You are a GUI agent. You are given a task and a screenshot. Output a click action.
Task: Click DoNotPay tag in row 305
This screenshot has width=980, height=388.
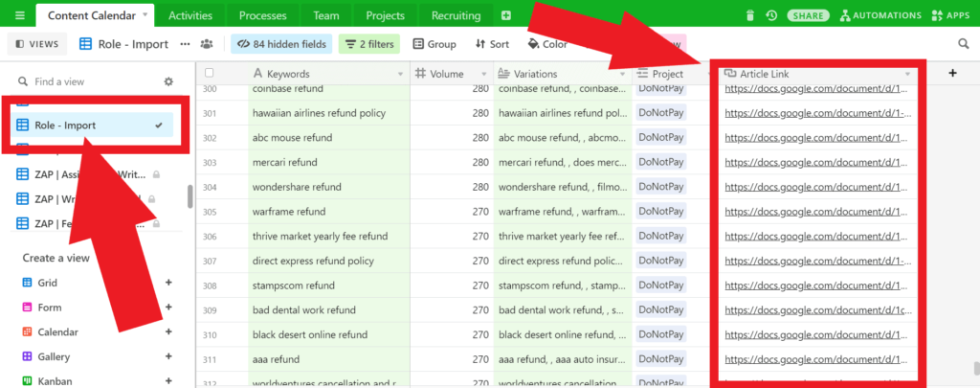[661, 211]
